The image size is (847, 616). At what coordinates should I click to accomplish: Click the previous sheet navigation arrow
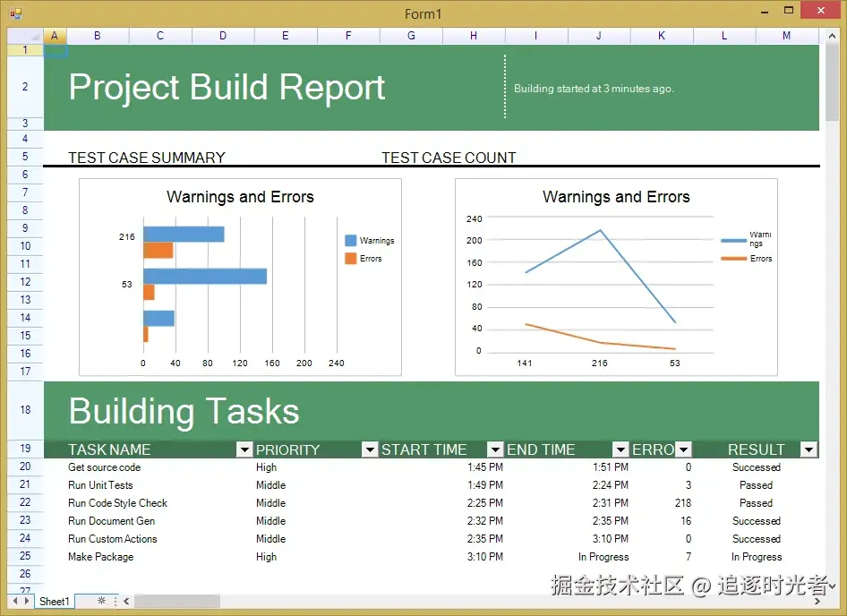pyautogui.click(x=15, y=601)
